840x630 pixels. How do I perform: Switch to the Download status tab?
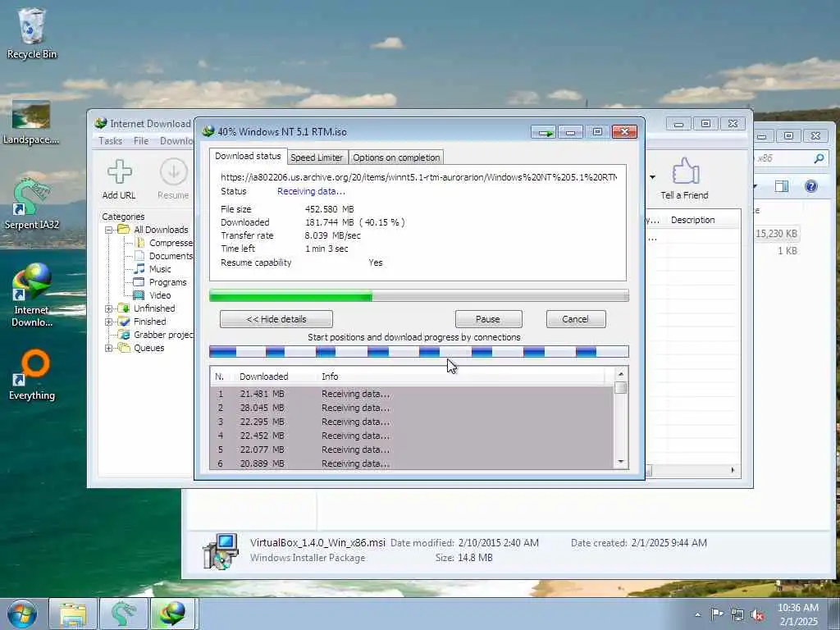click(248, 157)
